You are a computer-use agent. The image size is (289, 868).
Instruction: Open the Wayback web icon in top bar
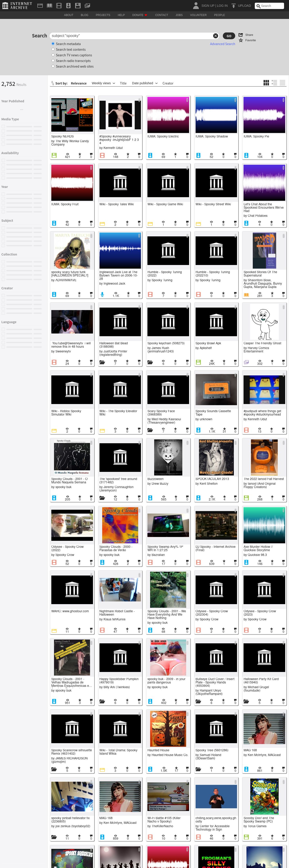point(40,6)
